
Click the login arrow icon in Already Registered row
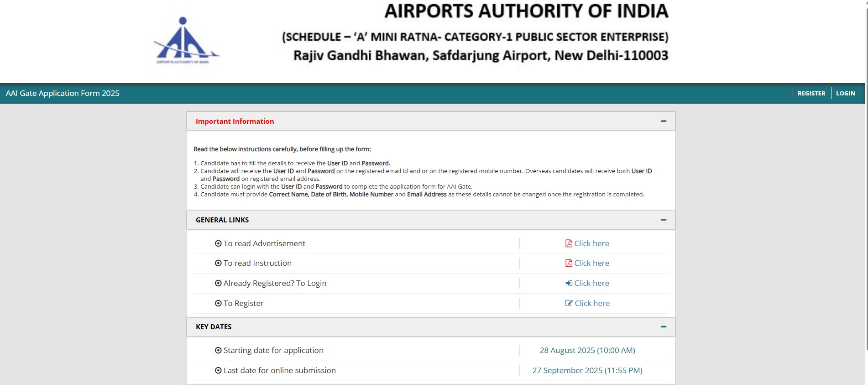(x=569, y=283)
